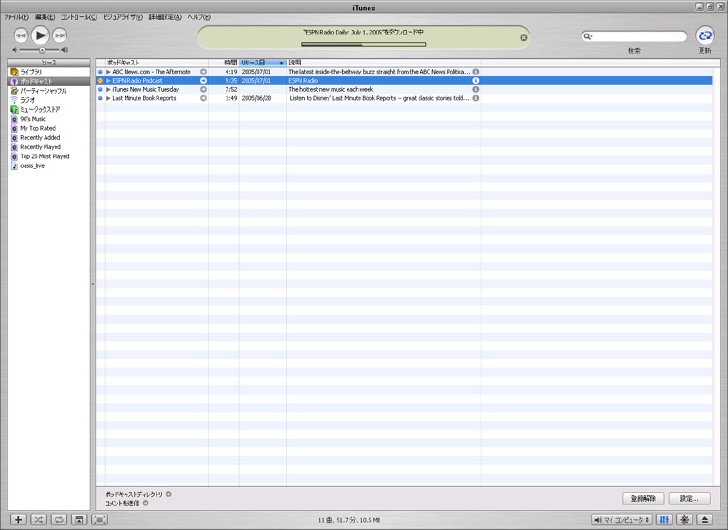
Task: Select Music Store in the source list
Action: (49, 110)
